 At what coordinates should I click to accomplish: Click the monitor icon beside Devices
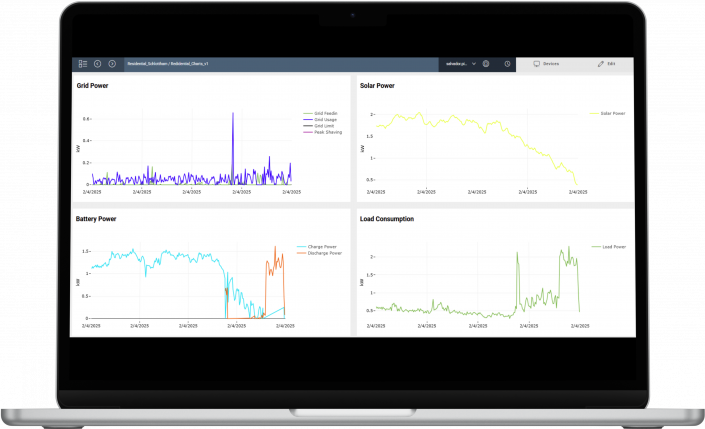[537, 64]
